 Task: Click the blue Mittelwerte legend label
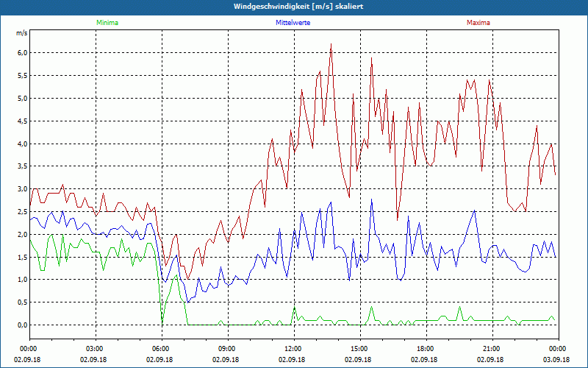tap(293, 23)
